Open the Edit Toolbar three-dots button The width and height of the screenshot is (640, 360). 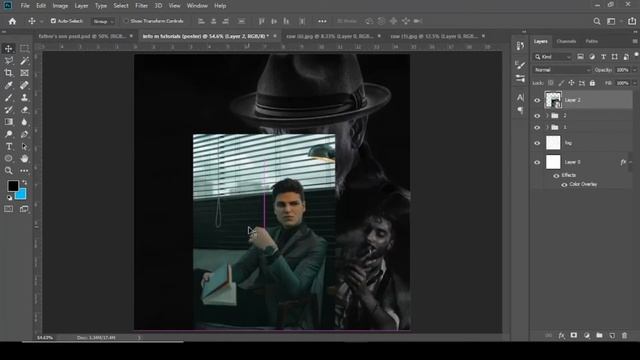(x=24, y=171)
